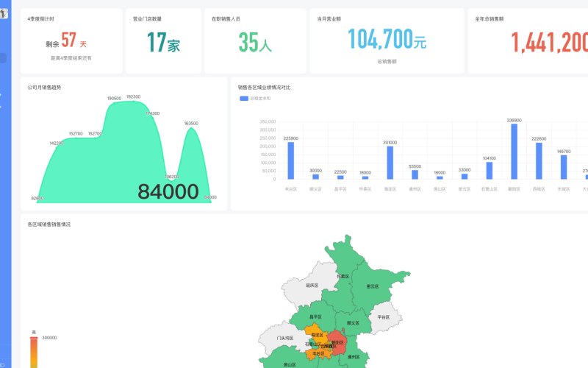This screenshot has height=368, width=588.
Task: Select the highlighted item in the left sidebar
Action: (x=3, y=58)
